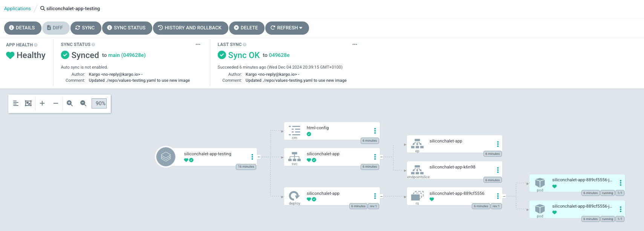This screenshot has height=231, width=644.
Task: Open the Applications breadcrumb link
Action: click(17, 8)
